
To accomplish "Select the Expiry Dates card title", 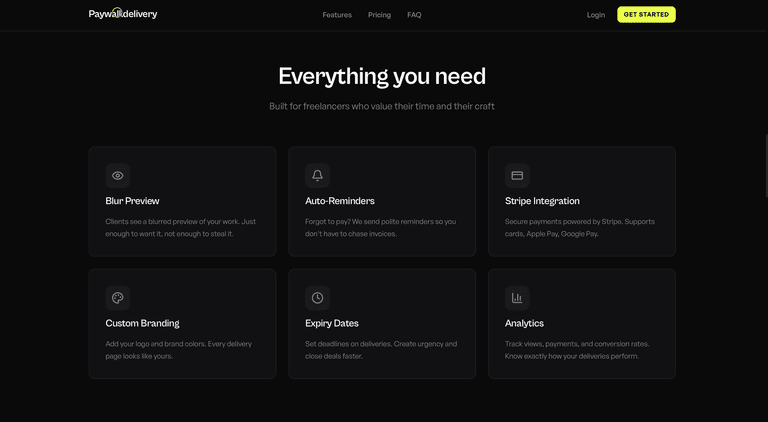I will pos(332,323).
